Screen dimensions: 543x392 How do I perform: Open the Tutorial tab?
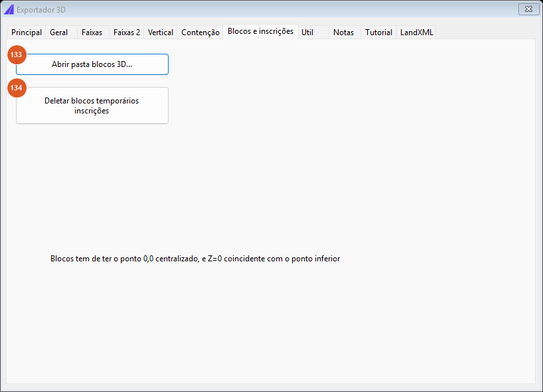click(x=378, y=33)
